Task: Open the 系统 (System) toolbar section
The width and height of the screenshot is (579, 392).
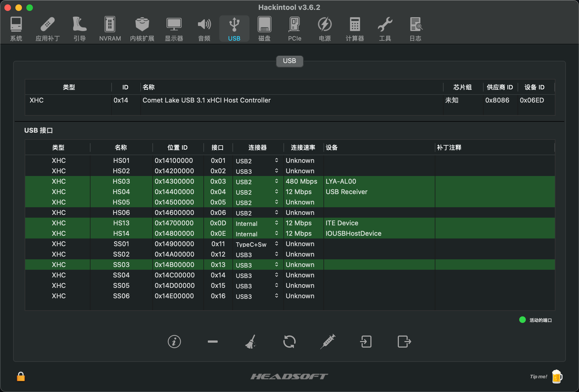Action: point(16,29)
